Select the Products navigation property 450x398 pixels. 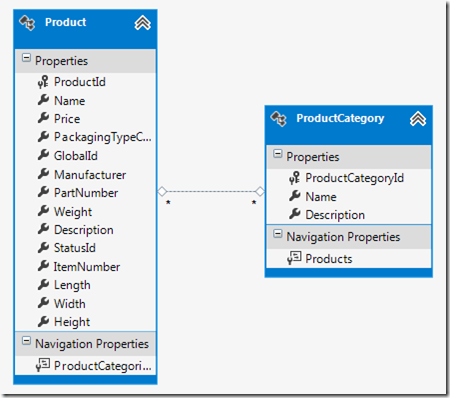pos(329,259)
